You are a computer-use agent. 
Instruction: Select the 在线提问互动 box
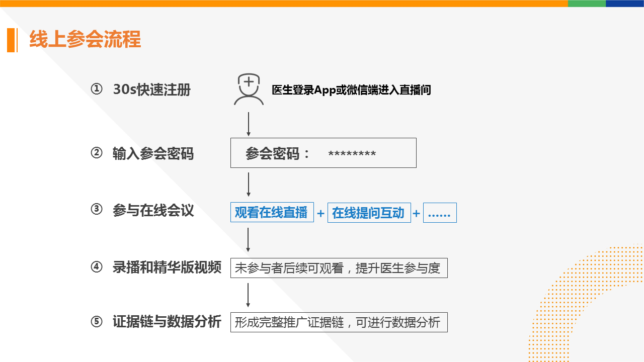[x=369, y=213]
